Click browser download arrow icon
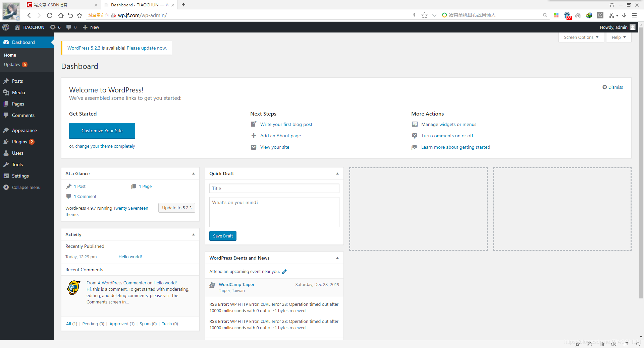The height and width of the screenshot is (348, 644). point(624,15)
